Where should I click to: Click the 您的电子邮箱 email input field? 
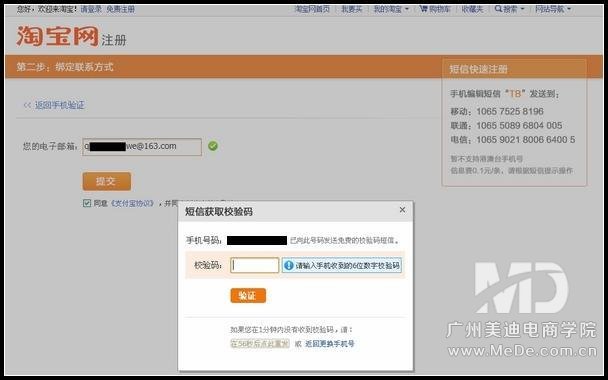click(x=142, y=147)
